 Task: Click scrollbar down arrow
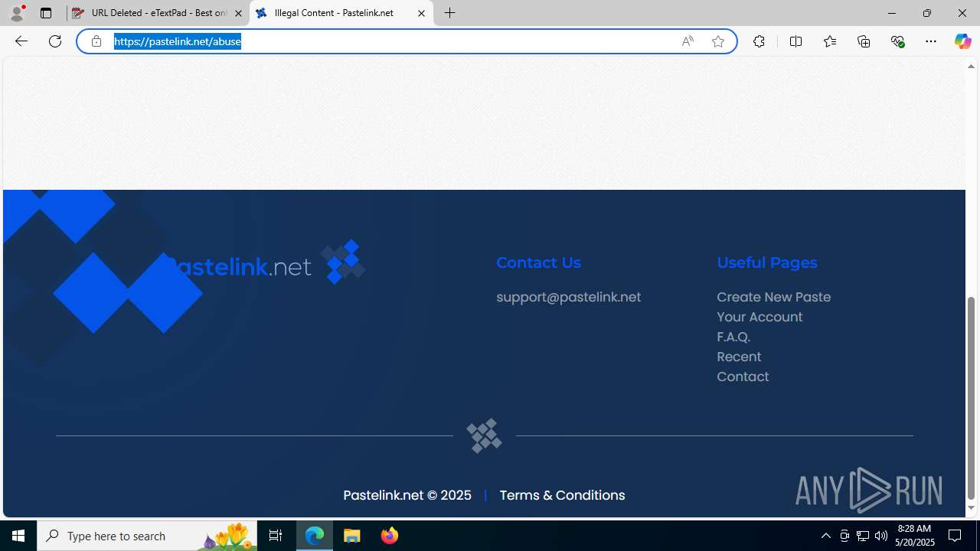click(x=971, y=508)
